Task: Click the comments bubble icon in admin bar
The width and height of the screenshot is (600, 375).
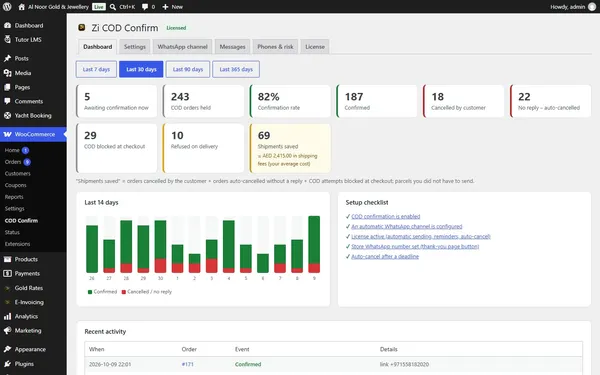Action: (x=145, y=7)
